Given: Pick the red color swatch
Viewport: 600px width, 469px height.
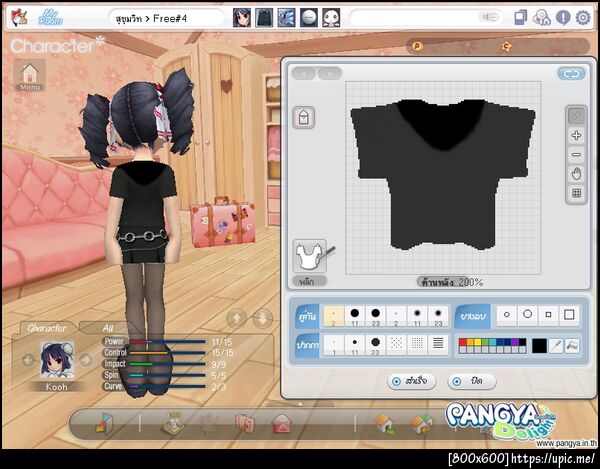Looking at the screenshot, I should (x=463, y=342).
